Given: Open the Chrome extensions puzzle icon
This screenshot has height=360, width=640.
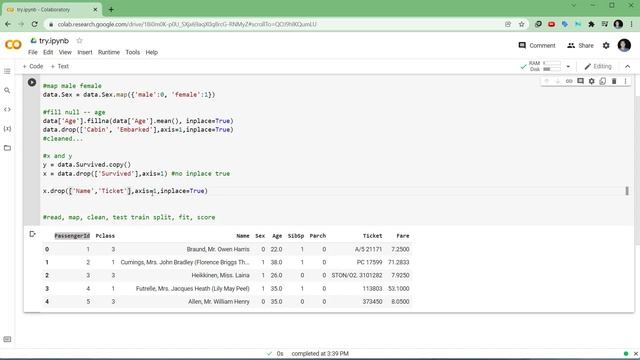Looking at the screenshot, I should [x=591, y=24].
